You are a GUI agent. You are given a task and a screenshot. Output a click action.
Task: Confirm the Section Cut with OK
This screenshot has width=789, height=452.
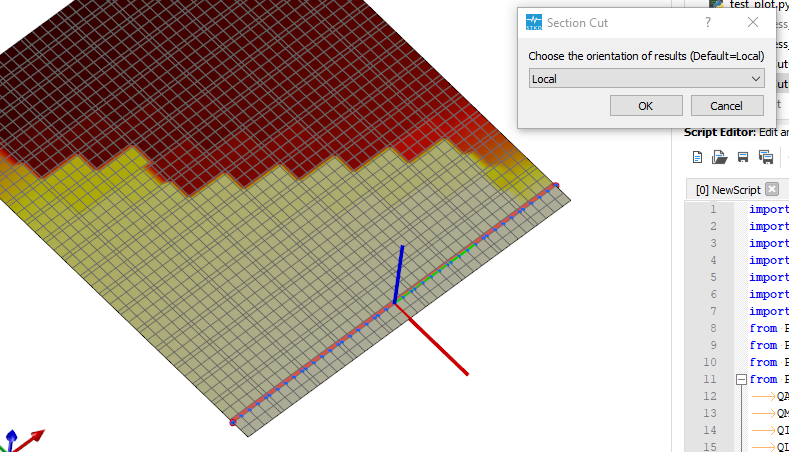[x=646, y=106]
